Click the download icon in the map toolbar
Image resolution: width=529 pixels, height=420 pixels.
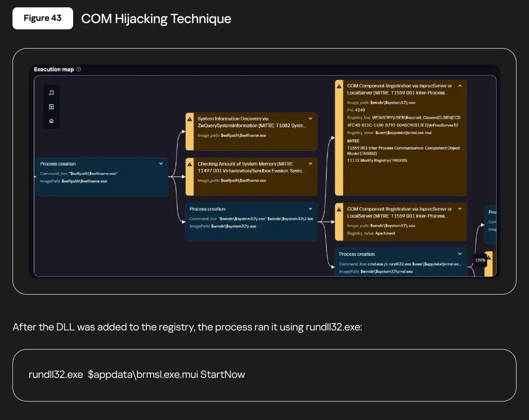coord(51,107)
